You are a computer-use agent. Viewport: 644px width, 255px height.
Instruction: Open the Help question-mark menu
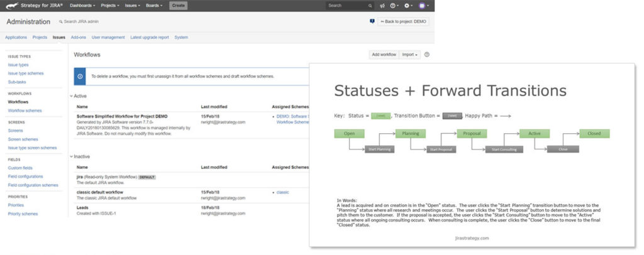coord(394,6)
